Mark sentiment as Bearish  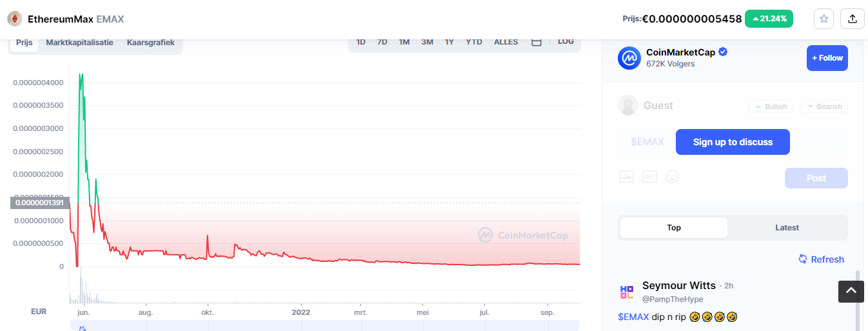(x=824, y=106)
